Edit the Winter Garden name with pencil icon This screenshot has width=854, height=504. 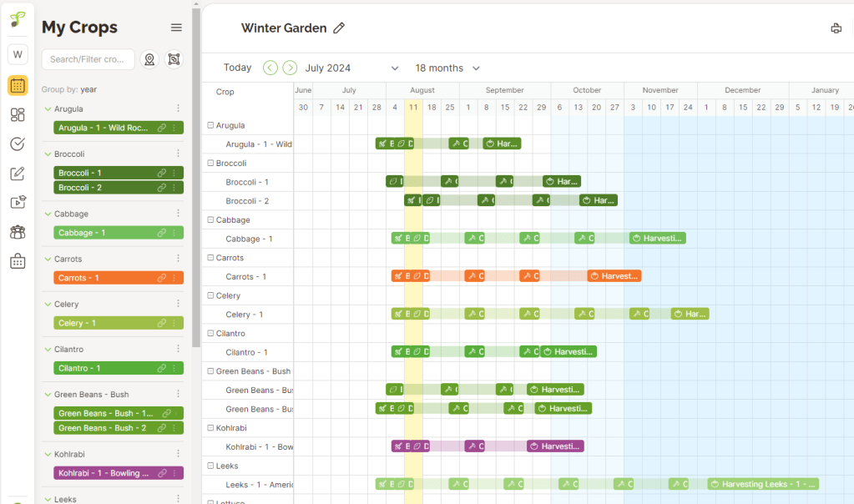click(x=339, y=28)
